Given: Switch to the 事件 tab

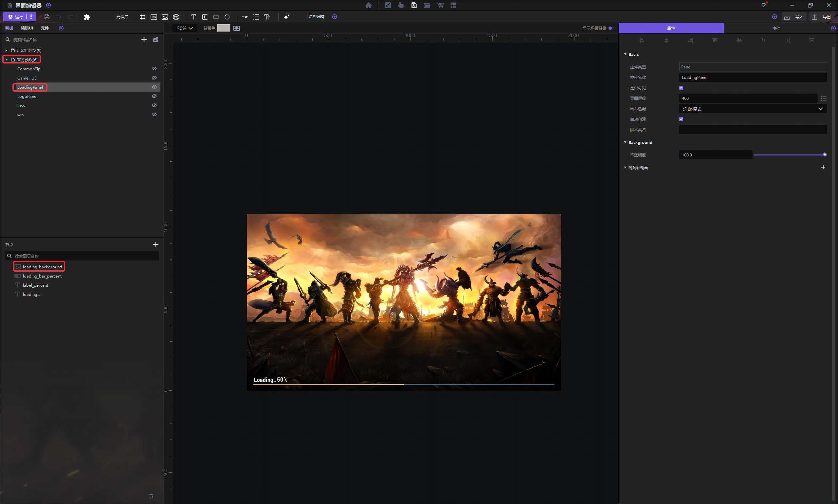Looking at the screenshot, I should [776, 28].
